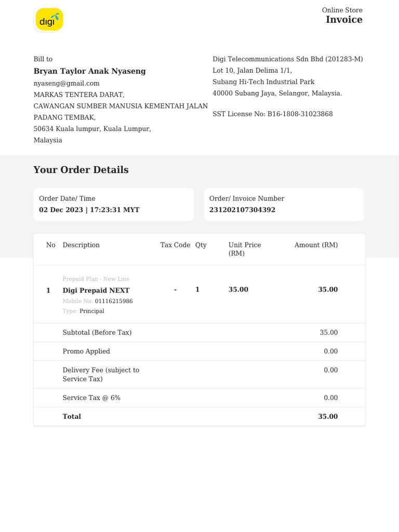
Task: Select the Your Order Details heading
Action: [x=81, y=170]
